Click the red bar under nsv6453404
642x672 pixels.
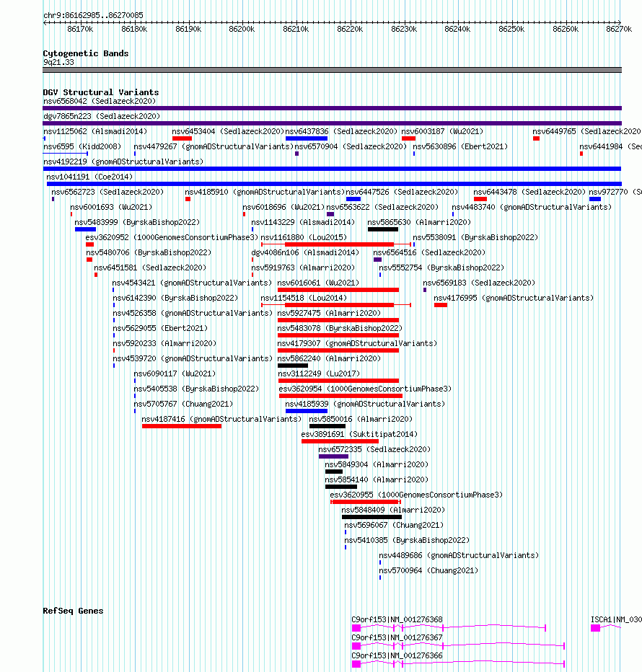point(182,138)
